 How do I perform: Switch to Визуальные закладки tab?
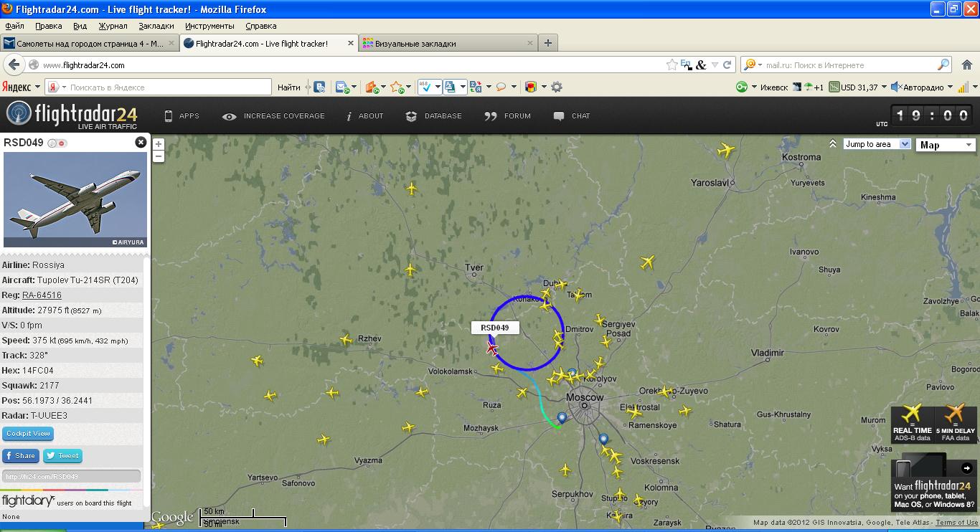coord(448,43)
